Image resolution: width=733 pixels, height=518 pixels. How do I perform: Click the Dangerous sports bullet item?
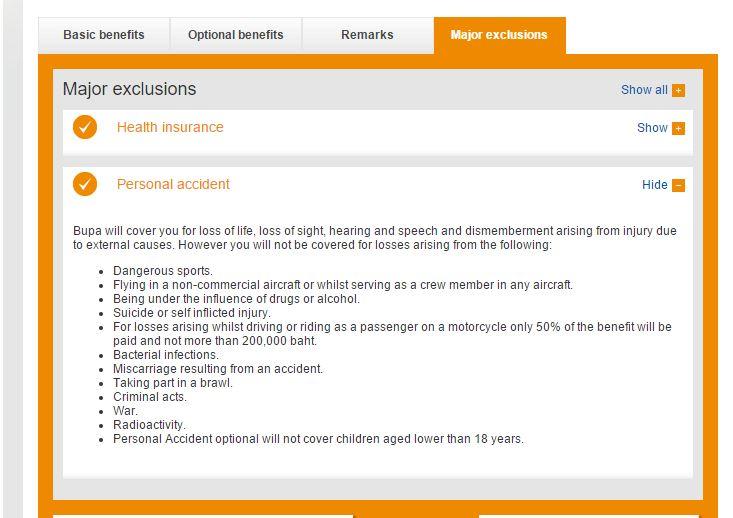click(163, 271)
